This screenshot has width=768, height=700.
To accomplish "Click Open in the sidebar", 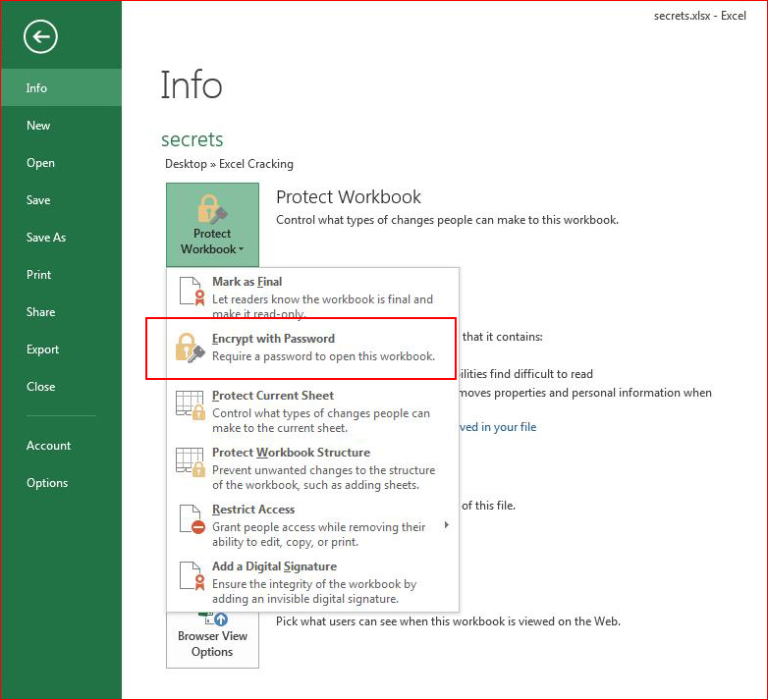I will tap(61, 163).
